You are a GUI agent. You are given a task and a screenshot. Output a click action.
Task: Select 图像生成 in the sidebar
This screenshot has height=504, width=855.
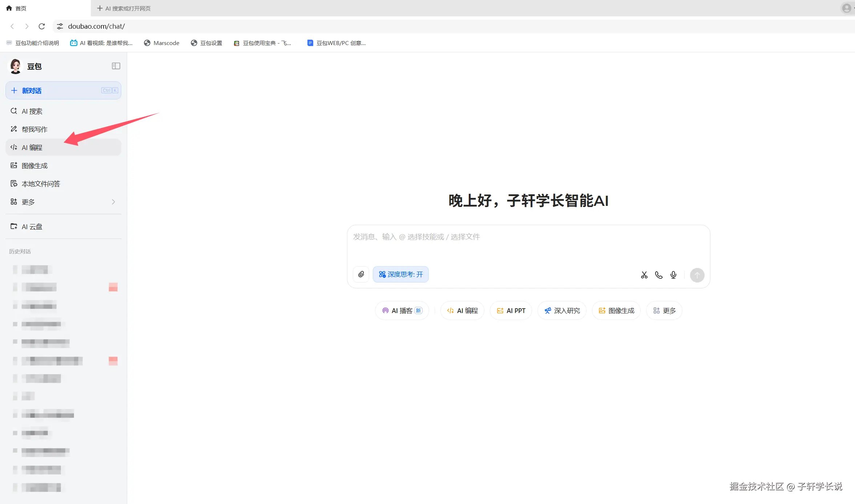(x=35, y=166)
